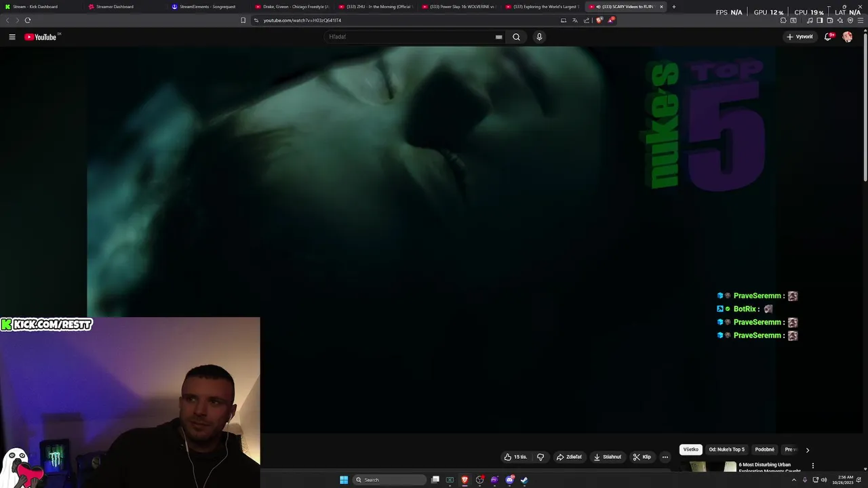The height and width of the screenshot is (488, 868).
Task: Open the volume tray icon
Action: [824, 480]
